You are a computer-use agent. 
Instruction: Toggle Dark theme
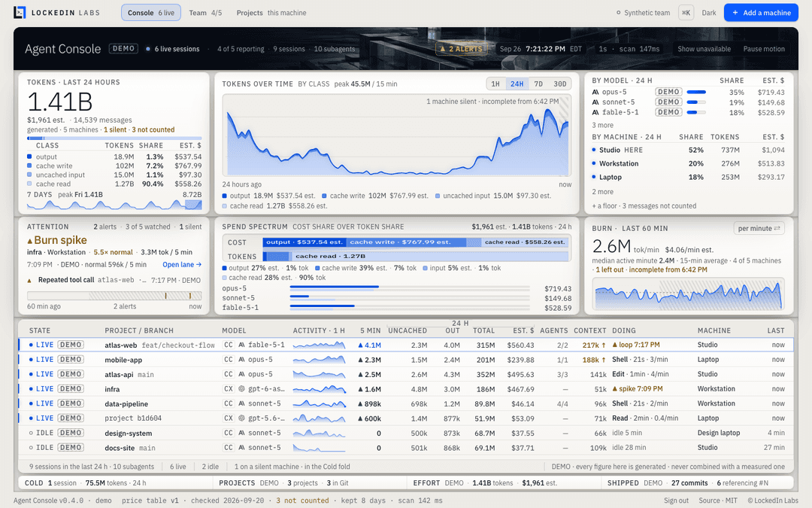click(709, 13)
